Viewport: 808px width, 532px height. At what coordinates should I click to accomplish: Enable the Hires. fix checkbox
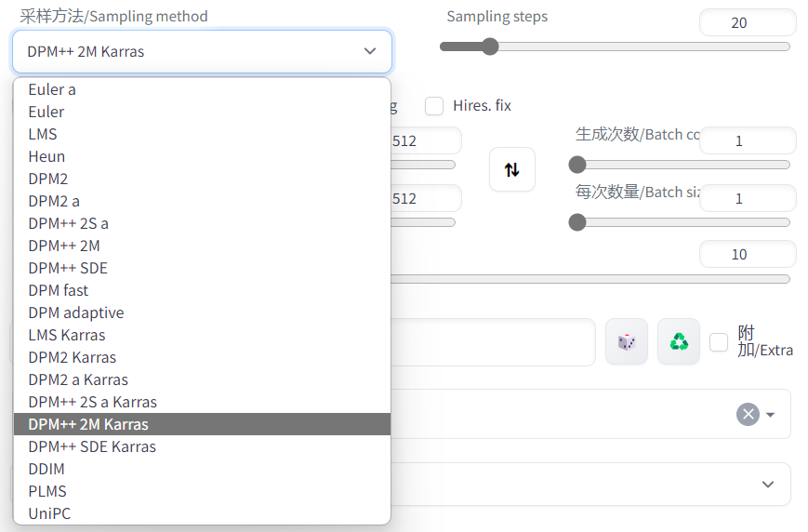pyautogui.click(x=434, y=106)
